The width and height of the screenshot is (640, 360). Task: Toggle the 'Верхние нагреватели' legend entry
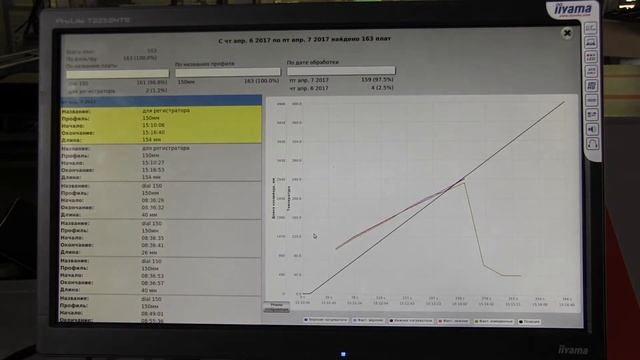click(x=326, y=320)
